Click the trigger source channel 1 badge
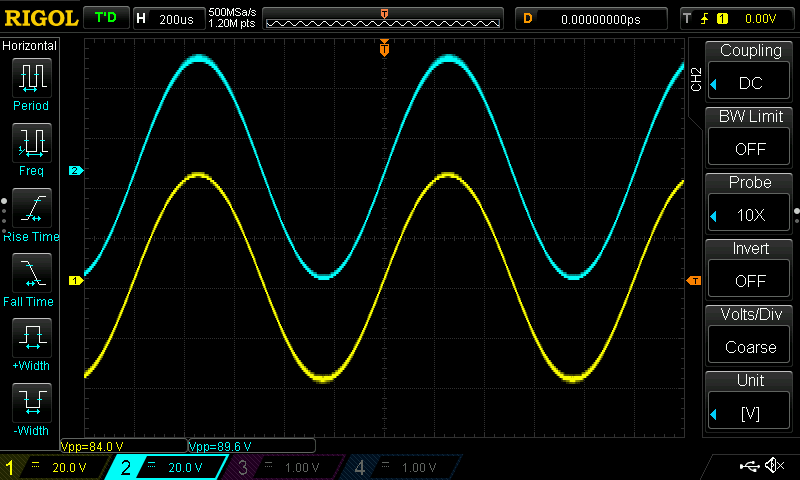This screenshot has width=800, height=480. (722, 19)
